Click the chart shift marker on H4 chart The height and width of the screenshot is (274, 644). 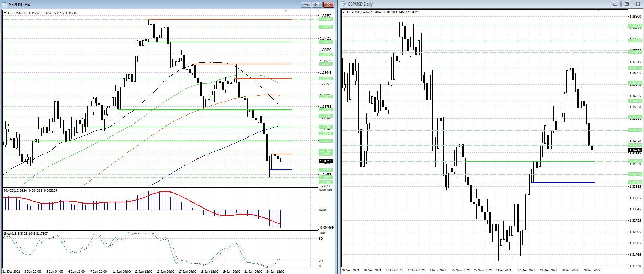286,11
